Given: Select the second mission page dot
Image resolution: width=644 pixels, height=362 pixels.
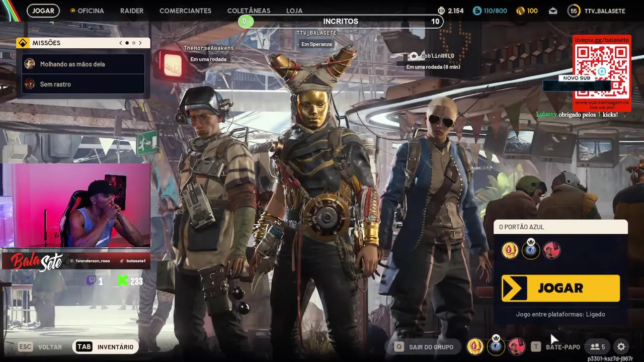Looking at the screenshot, I should click(x=133, y=43).
